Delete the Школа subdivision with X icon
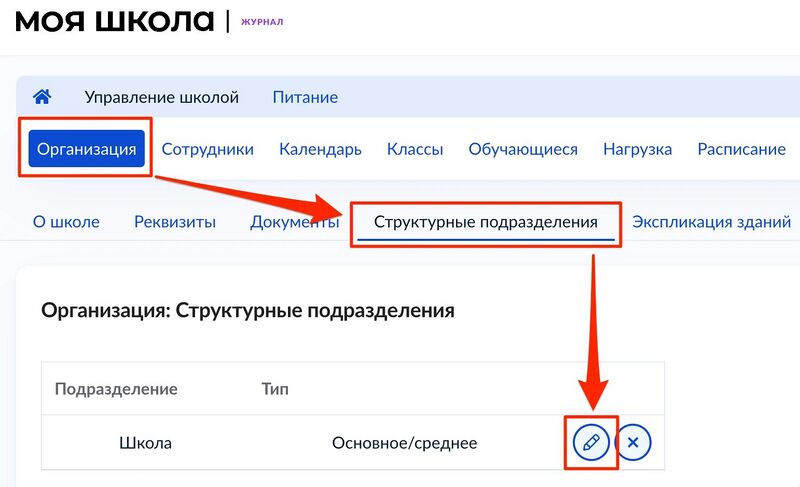Screen dimensions: 800x487 [x=633, y=442]
